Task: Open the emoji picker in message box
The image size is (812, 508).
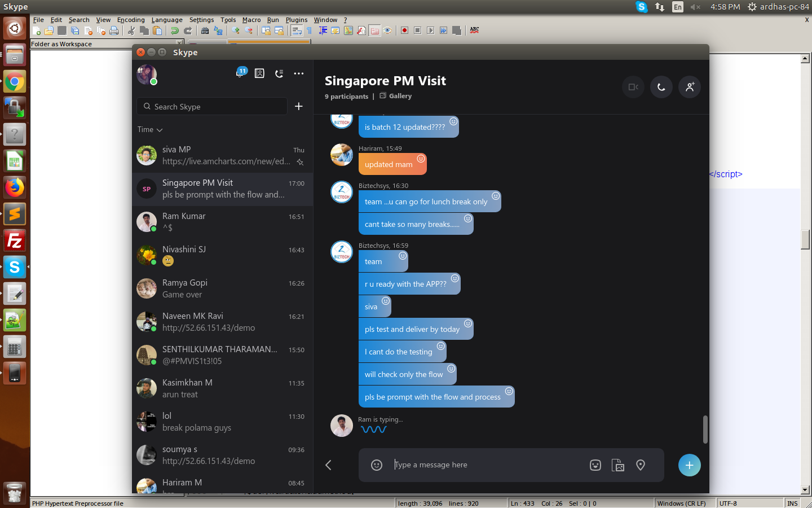Action: [377, 465]
